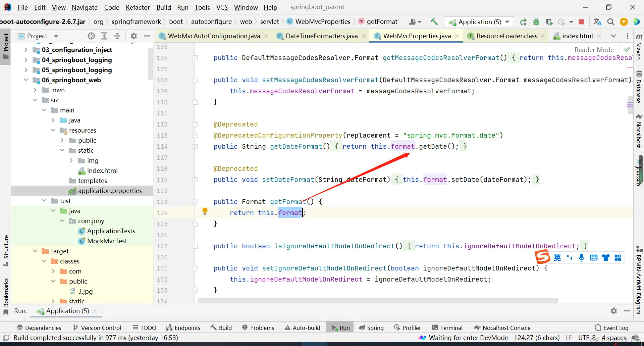The height and width of the screenshot is (346, 644).
Task: Toggle the Nocalhost tool window button
Action: [639, 131]
